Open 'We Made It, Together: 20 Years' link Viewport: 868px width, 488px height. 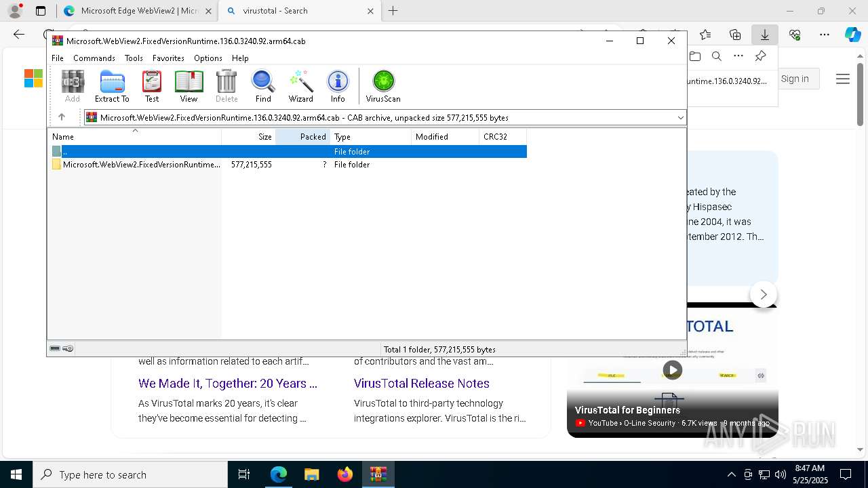[228, 383]
